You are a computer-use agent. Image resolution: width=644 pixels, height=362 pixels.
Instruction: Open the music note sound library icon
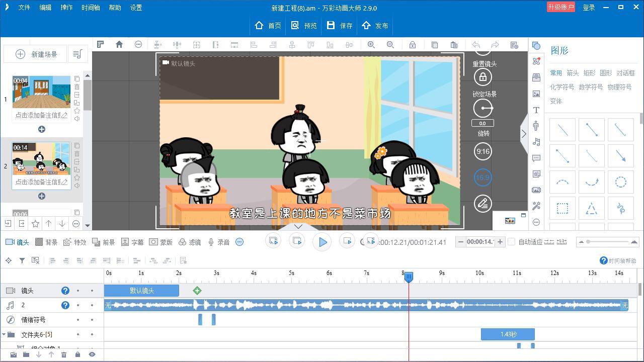tap(536, 142)
